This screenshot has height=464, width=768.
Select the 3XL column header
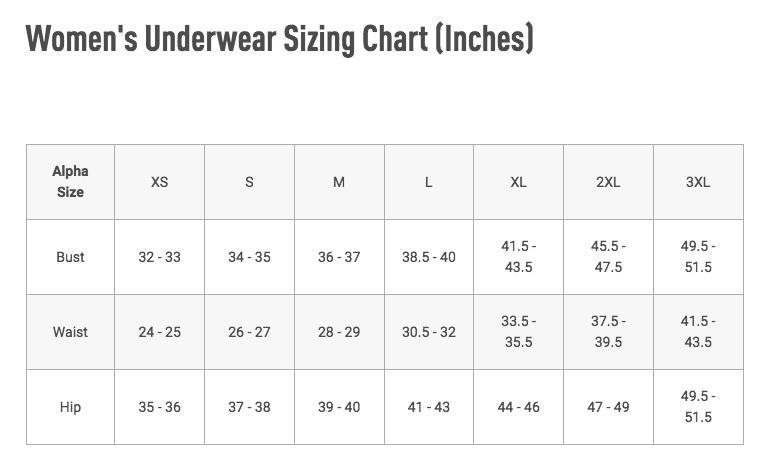pyautogui.click(x=698, y=182)
